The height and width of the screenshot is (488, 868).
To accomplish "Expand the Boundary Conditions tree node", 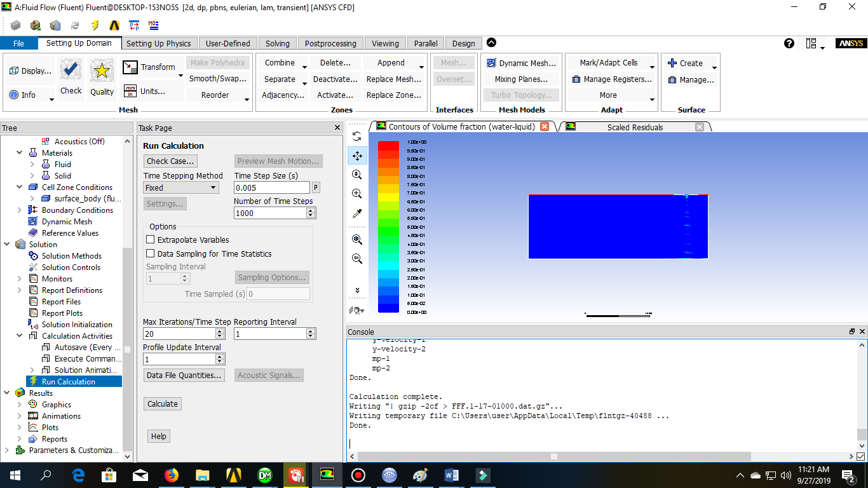I will (x=20, y=210).
